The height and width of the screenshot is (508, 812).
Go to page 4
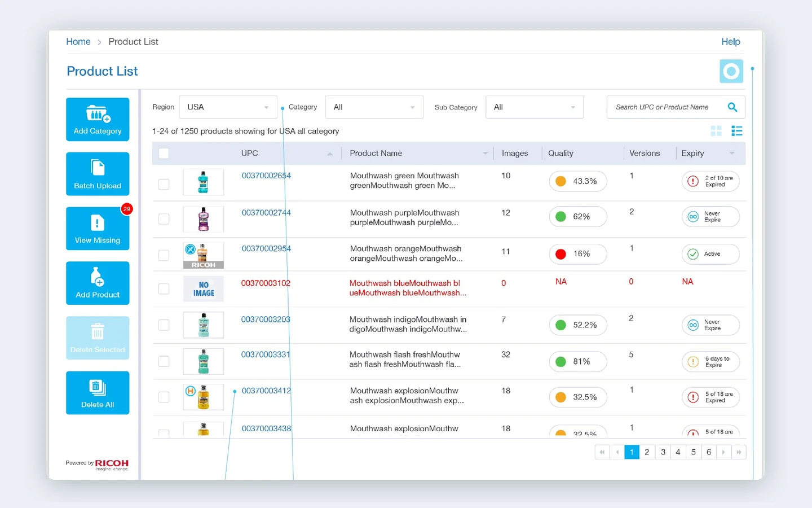678,452
